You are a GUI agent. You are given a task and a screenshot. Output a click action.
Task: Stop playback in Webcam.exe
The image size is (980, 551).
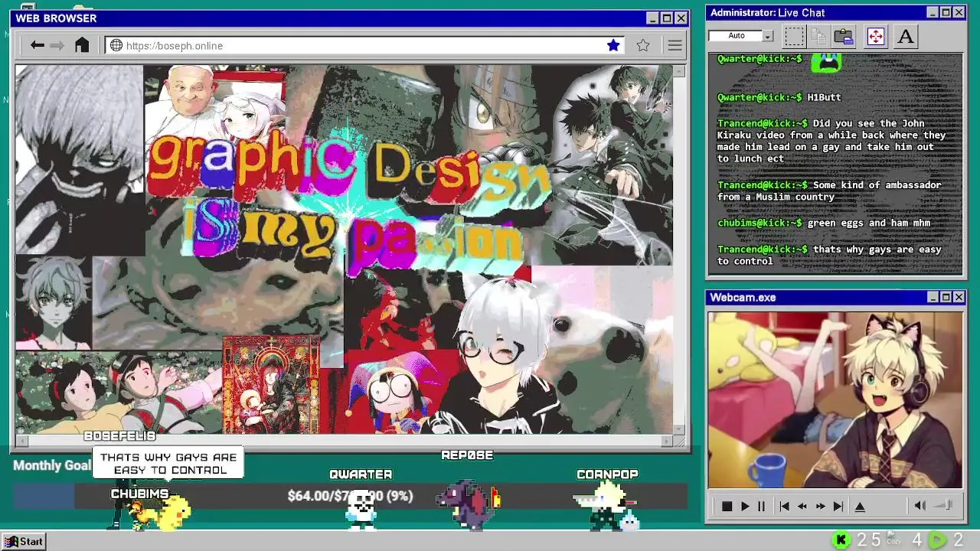coord(727,506)
